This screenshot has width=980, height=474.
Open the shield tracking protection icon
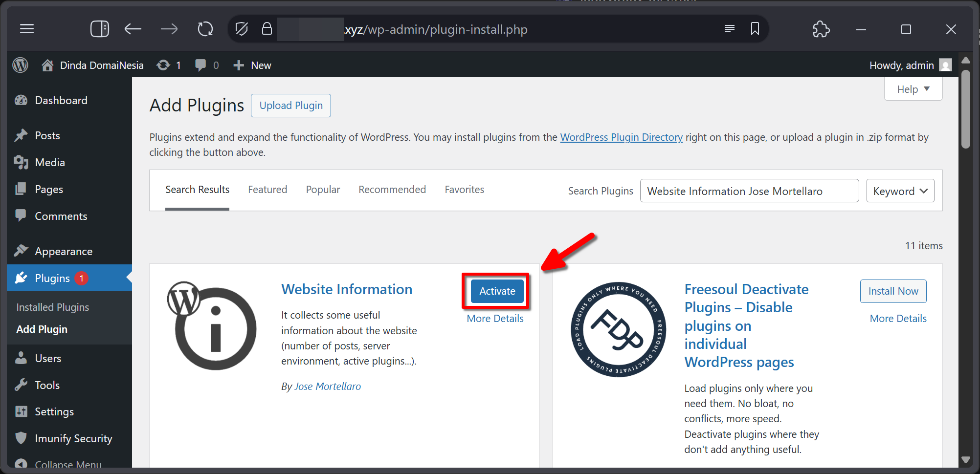242,29
